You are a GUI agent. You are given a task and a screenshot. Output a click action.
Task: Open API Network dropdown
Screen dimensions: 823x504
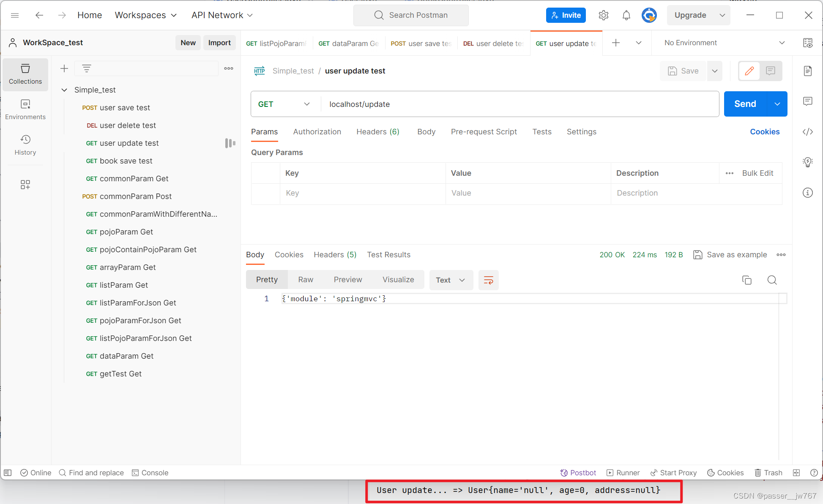[x=222, y=15]
